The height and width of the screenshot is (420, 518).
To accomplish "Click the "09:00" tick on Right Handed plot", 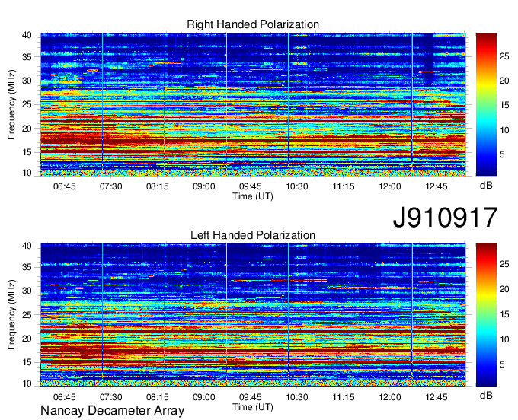I will point(204,186).
